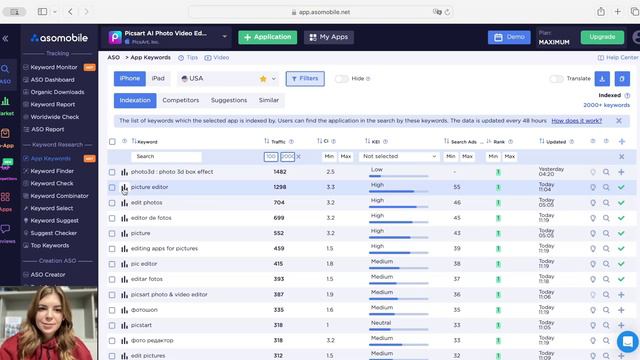Check the editor de fotos checkbox
This screenshot has height=360, width=640.
[112, 218]
